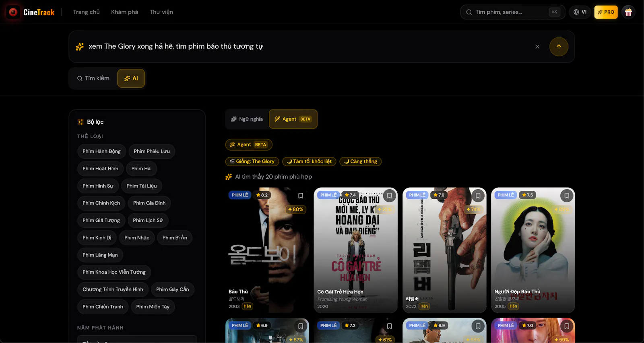This screenshot has height=343, width=644.
Task: Click the 61% match score badge
Action: tap(385, 340)
